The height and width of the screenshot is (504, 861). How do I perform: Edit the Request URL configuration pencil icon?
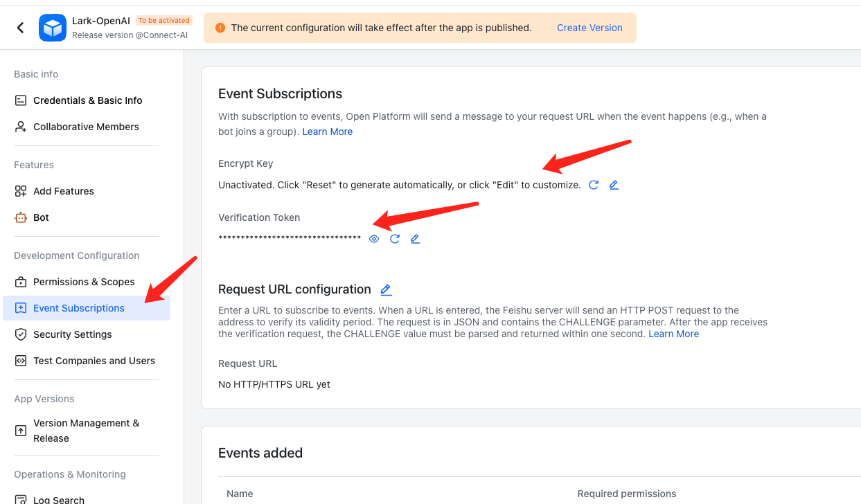click(386, 289)
